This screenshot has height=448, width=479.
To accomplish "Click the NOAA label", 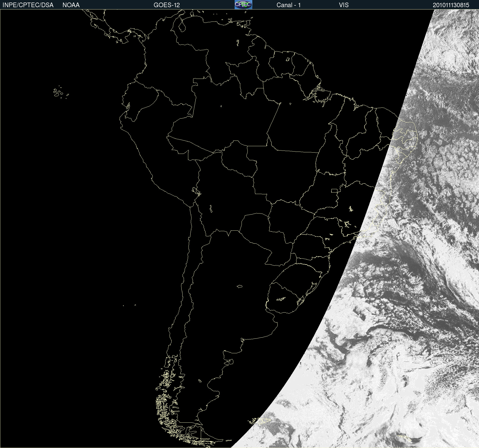I will point(71,5).
